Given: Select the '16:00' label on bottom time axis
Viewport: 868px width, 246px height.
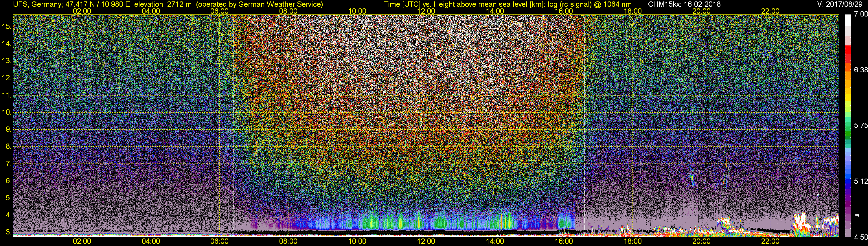Looking at the screenshot, I should 564,241.
